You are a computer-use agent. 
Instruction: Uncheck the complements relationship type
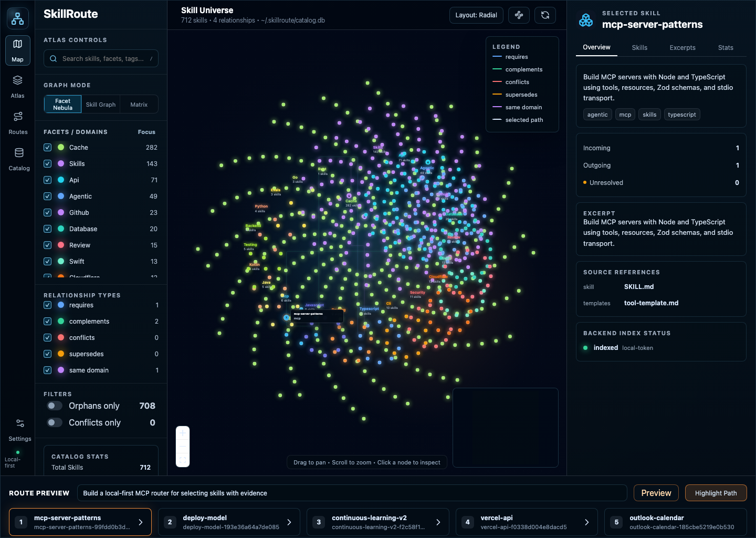tap(47, 322)
